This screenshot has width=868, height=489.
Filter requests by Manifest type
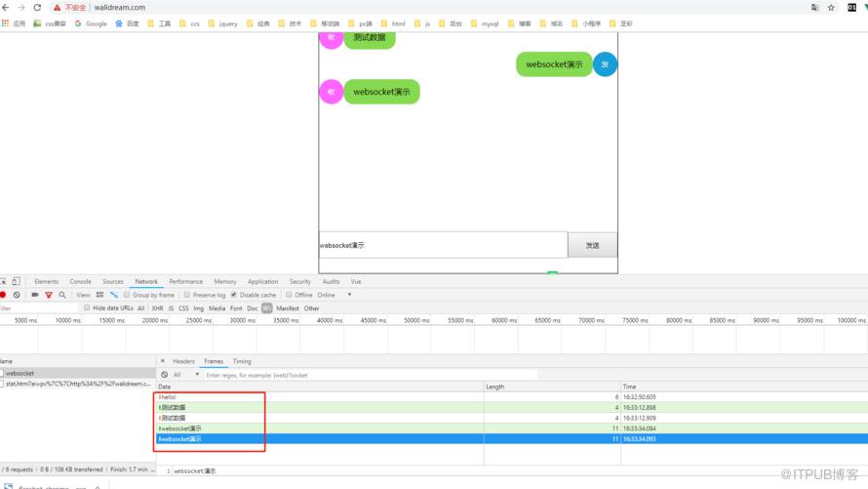tap(288, 307)
